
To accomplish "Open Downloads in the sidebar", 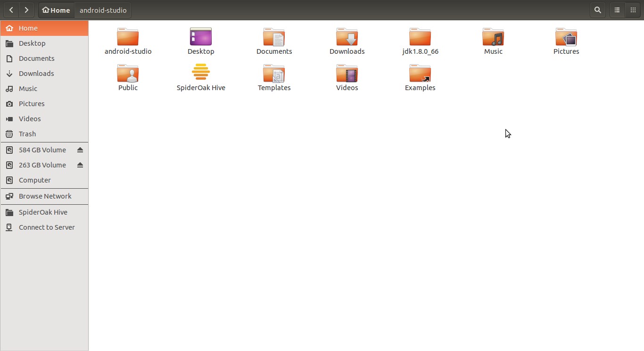I will pyautogui.click(x=44, y=74).
